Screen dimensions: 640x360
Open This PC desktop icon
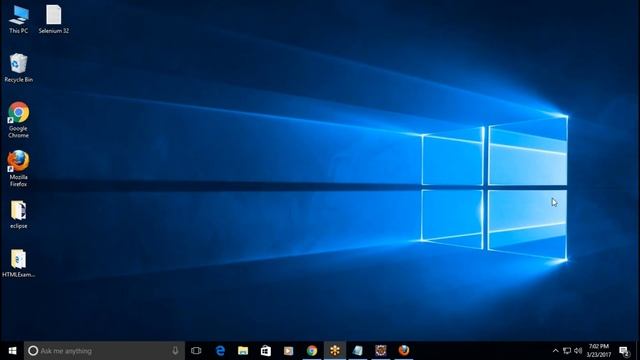pos(18,19)
